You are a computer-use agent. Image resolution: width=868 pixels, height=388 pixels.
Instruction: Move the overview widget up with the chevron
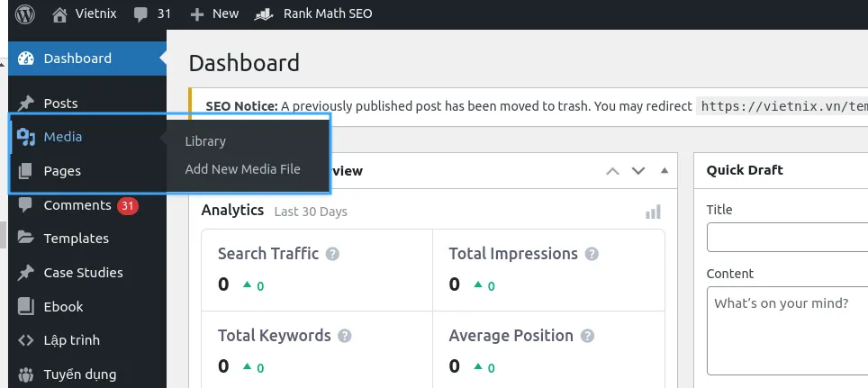(x=612, y=171)
